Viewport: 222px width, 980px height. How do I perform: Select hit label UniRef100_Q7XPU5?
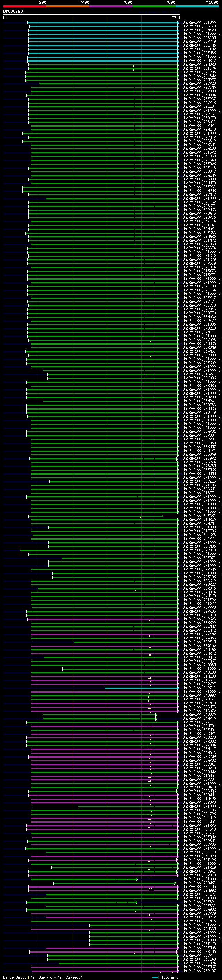(199, 72)
